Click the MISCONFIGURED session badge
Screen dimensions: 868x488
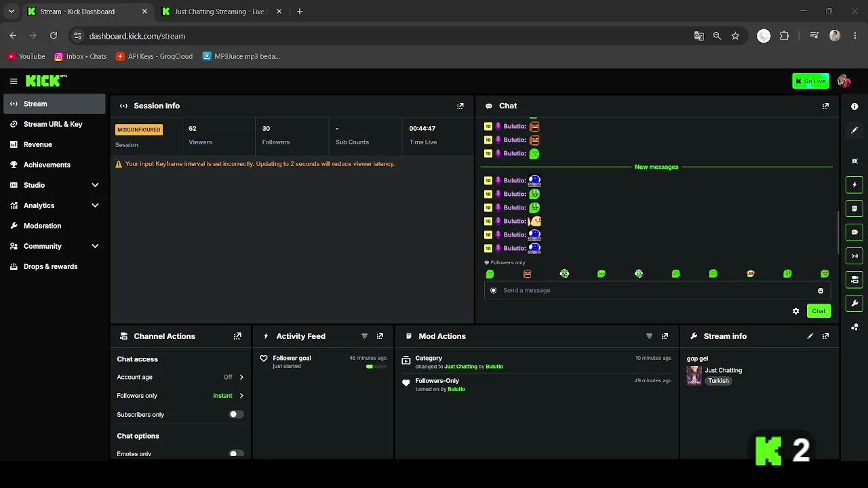(139, 129)
